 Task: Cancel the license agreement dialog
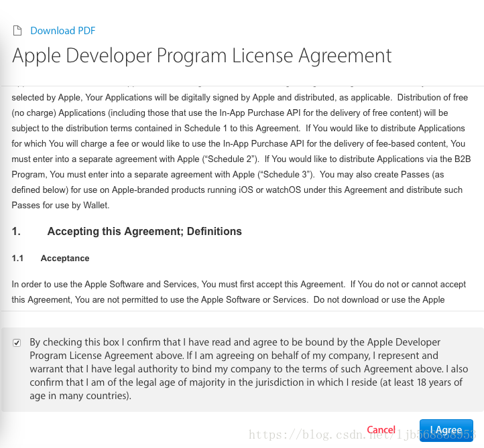pos(381,429)
